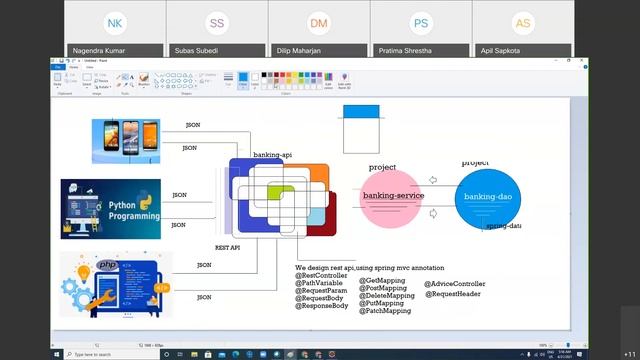Open the line Size dropdown
The height and width of the screenshot is (360, 640).
tap(228, 79)
